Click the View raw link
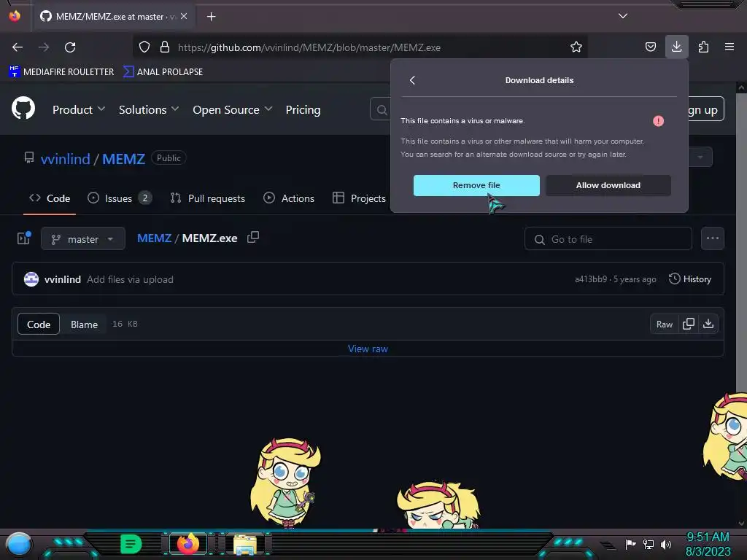The image size is (747, 560). (368, 349)
